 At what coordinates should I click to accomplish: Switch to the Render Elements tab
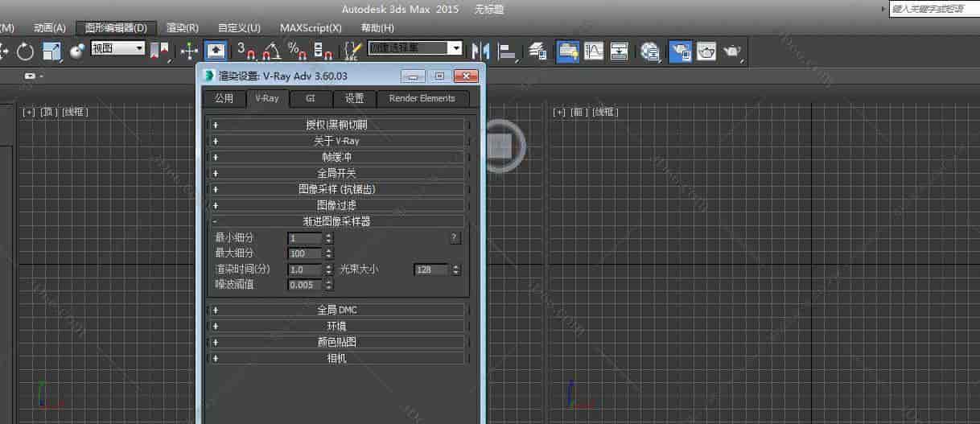(422, 98)
